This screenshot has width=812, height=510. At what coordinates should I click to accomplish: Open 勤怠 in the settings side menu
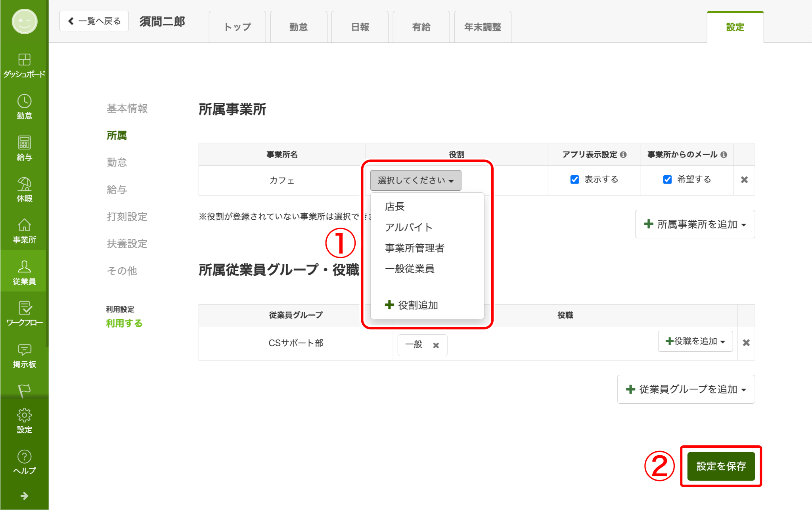tap(117, 162)
